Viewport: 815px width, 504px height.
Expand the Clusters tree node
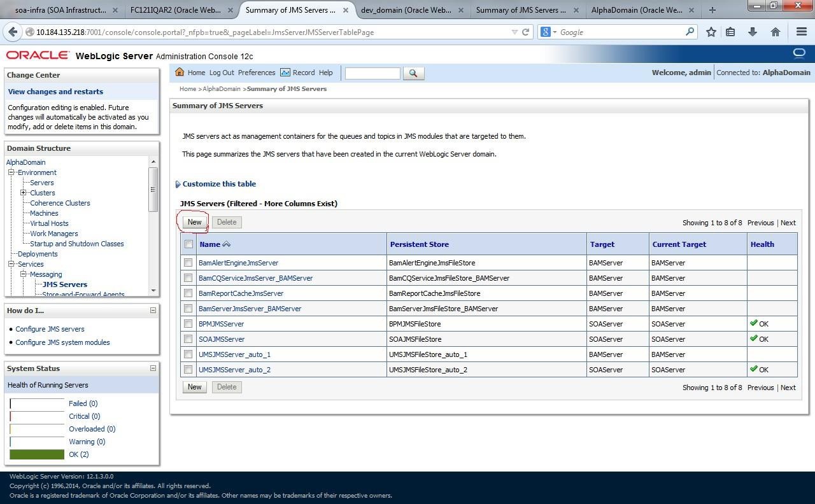(x=22, y=193)
